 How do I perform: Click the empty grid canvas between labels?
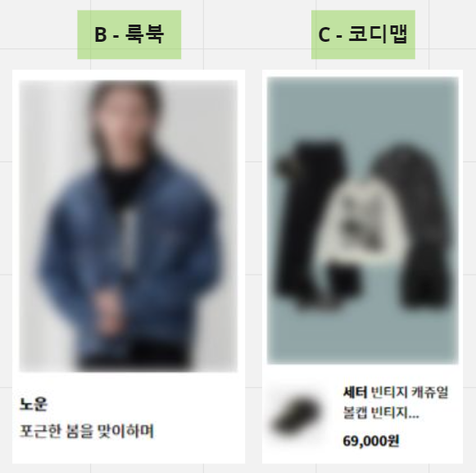point(246,34)
